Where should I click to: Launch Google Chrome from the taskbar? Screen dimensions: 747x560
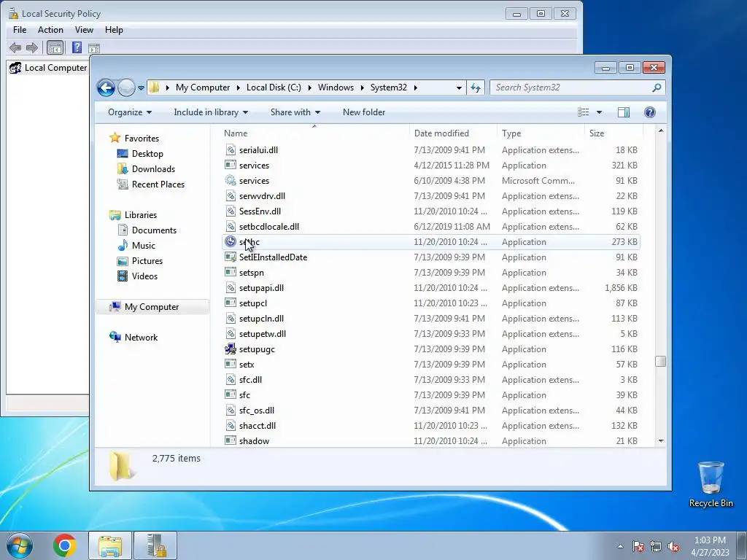tap(65, 545)
